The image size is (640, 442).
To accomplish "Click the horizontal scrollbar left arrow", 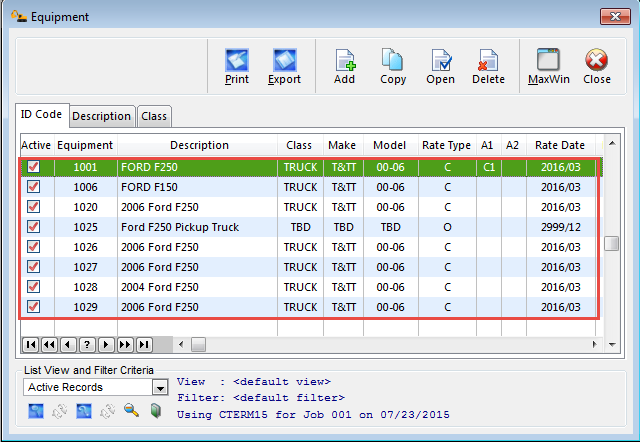I will (x=181, y=344).
